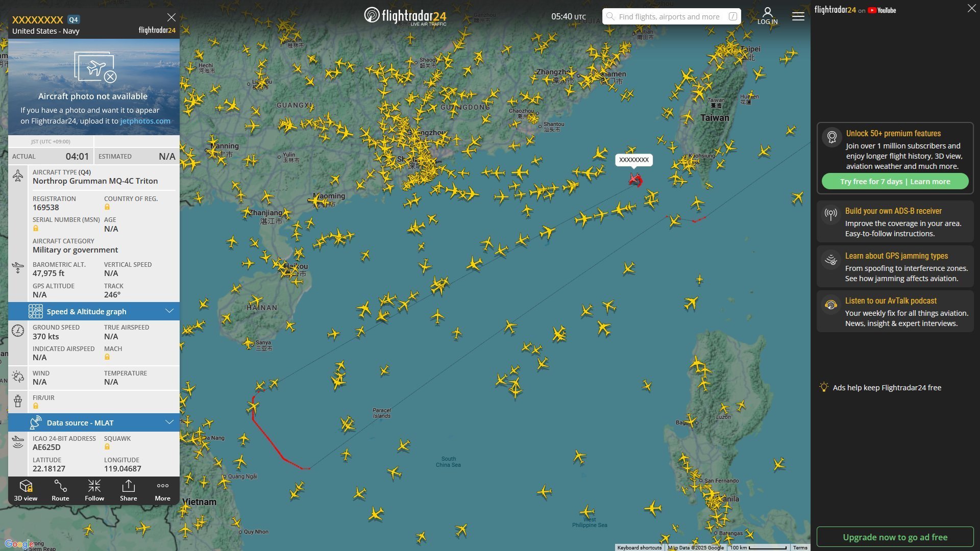Collapse the Data source - MLAT section
This screenshot has height=551, width=980.
point(94,422)
